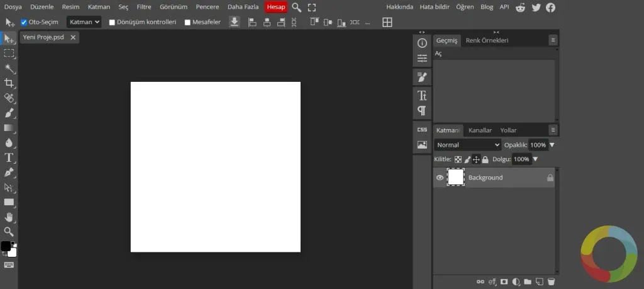Uncheck the Oto-Seçim checkbox
Screen dimensions: 644x289
pos(24,22)
